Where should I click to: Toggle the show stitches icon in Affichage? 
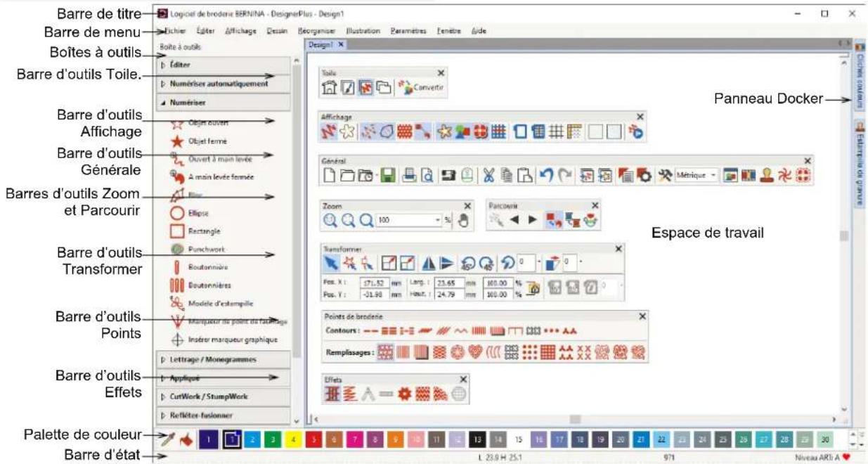pos(330,131)
